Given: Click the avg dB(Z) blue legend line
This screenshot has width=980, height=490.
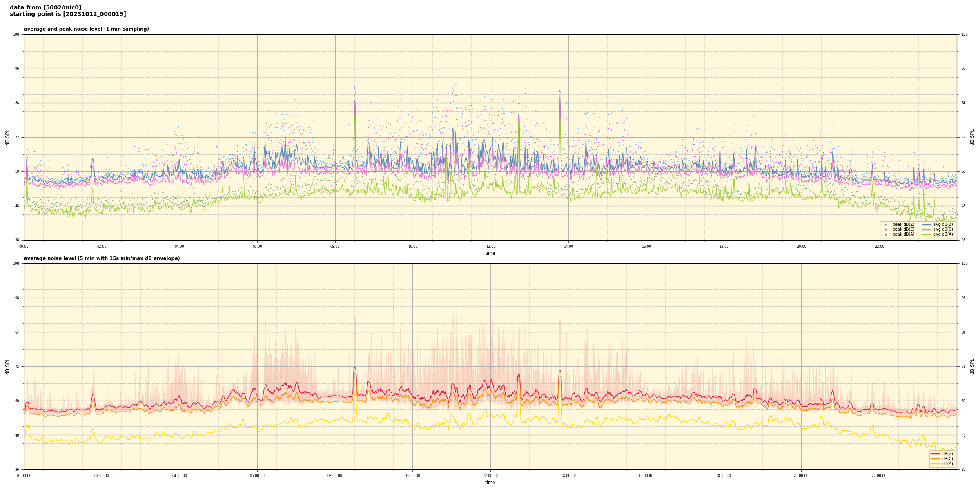Looking at the screenshot, I should [926, 225].
